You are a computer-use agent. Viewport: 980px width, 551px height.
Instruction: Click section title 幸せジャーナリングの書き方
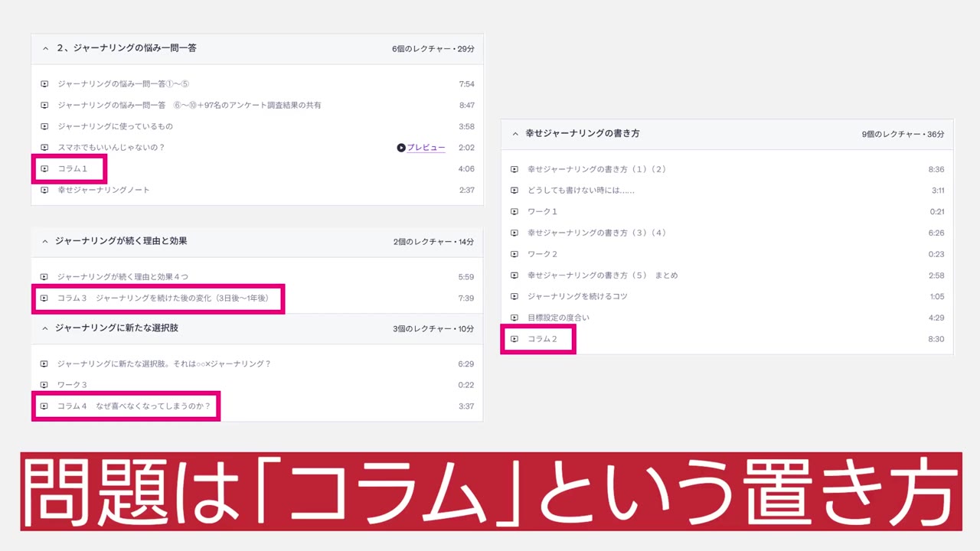583,133
